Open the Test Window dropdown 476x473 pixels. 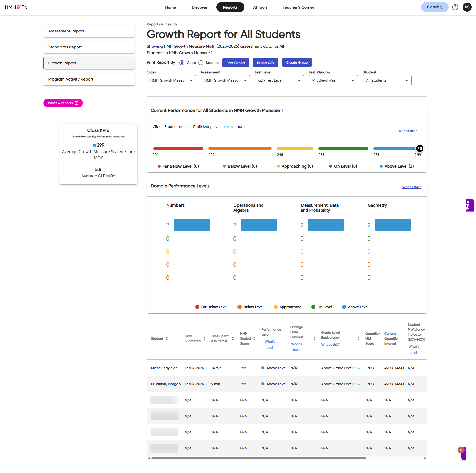tap(333, 80)
